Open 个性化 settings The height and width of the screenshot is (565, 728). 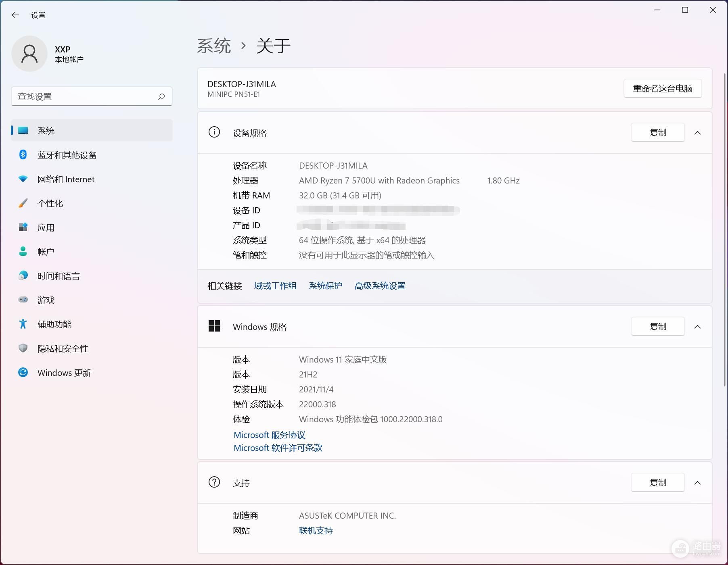tap(92, 203)
